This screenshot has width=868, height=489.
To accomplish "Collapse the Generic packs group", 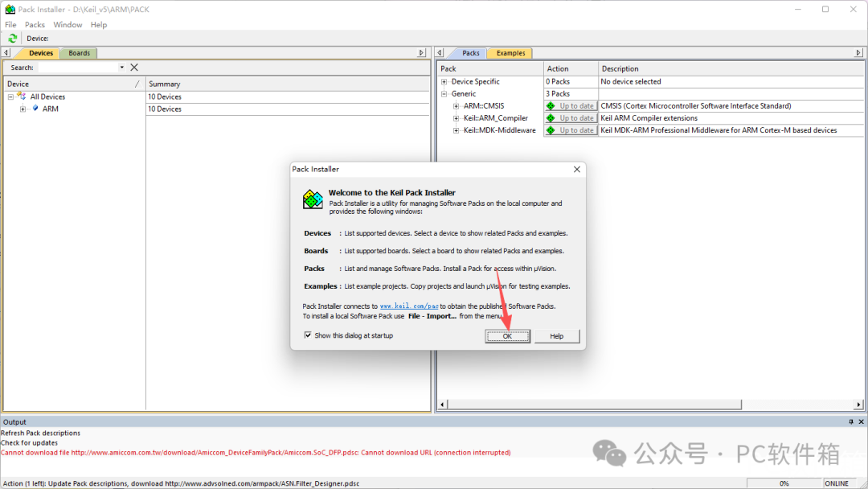I will [444, 93].
